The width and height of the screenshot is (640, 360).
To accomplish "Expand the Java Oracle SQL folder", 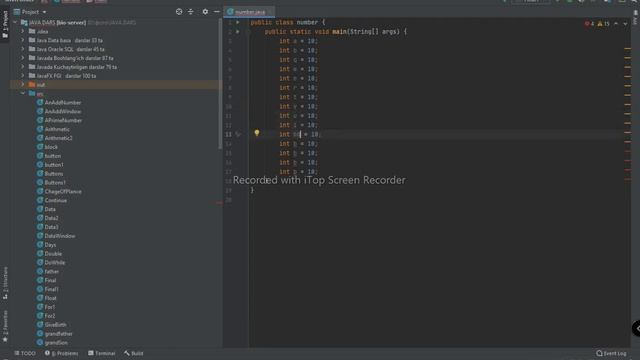I will pos(23,49).
